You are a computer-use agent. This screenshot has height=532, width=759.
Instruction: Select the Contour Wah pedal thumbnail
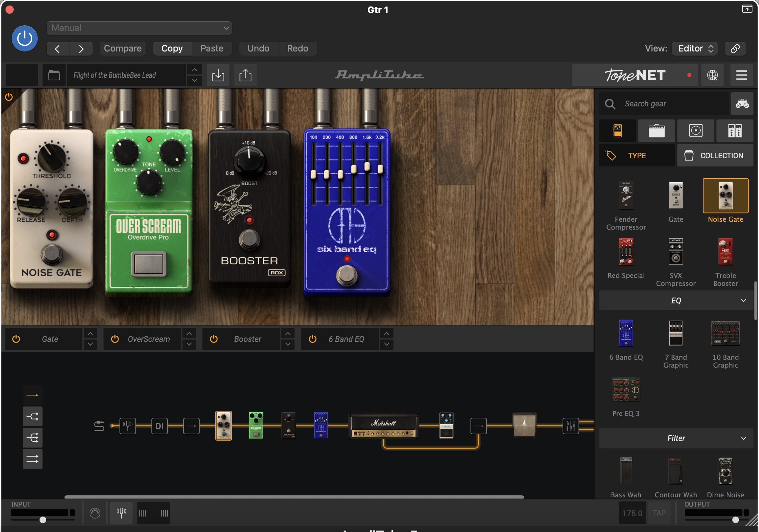[676, 471]
